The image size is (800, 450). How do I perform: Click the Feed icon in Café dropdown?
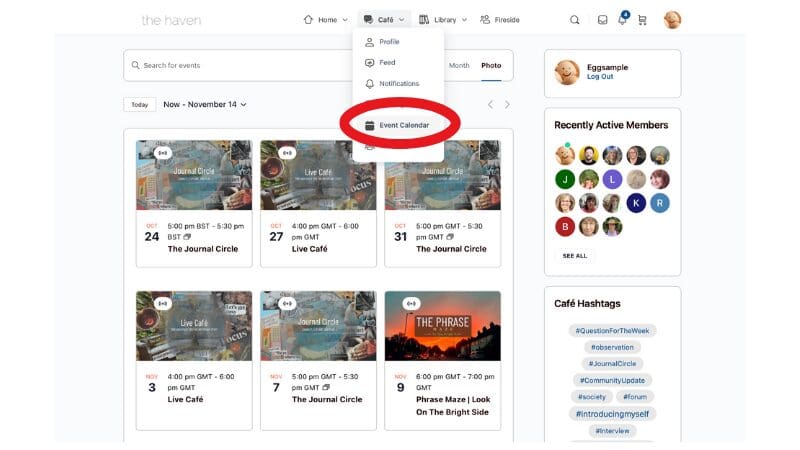pyautogui.click(x=369, y=63)
